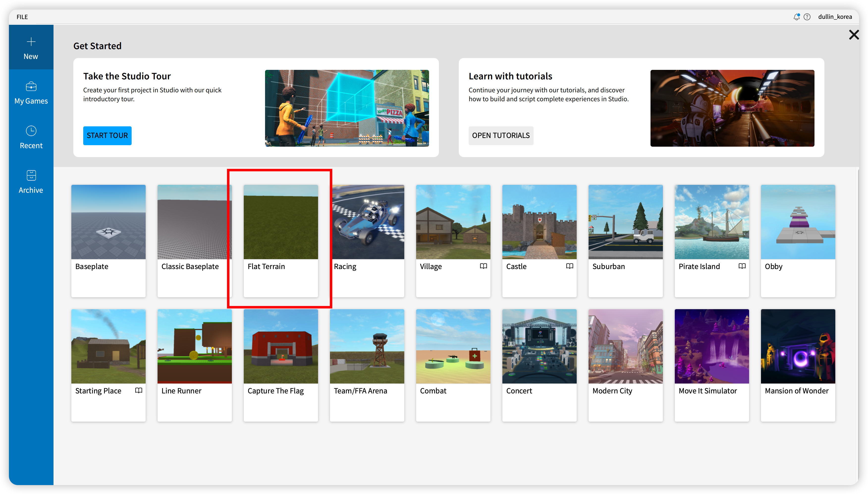This screenshot has height=494, width=868.
Task: Select the Move It Simulator template
Action: (x=712, y=365)
